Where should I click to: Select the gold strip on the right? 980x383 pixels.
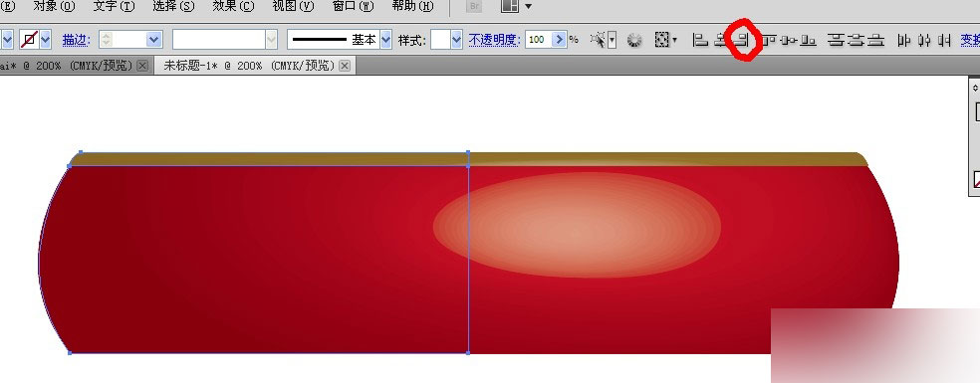(x=668, y=159)
